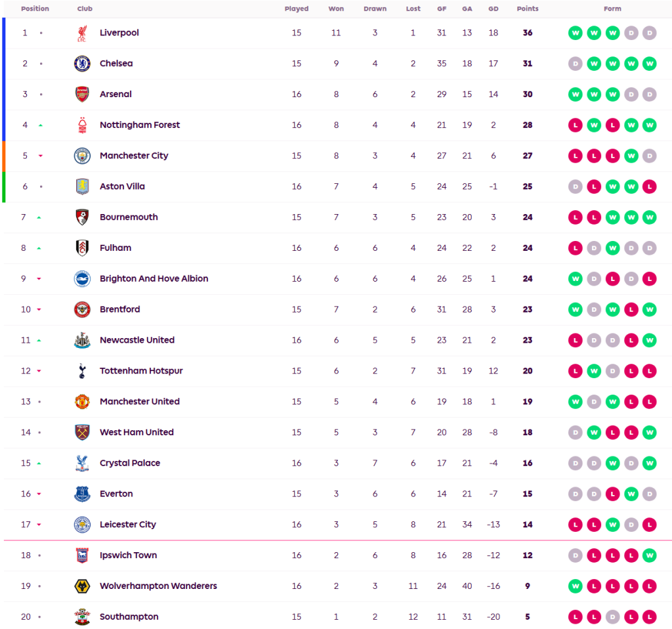Image resolution: width=672 pixels, height=629 pixels.
Task: Click the Manchester United crest
Action: 81,402
